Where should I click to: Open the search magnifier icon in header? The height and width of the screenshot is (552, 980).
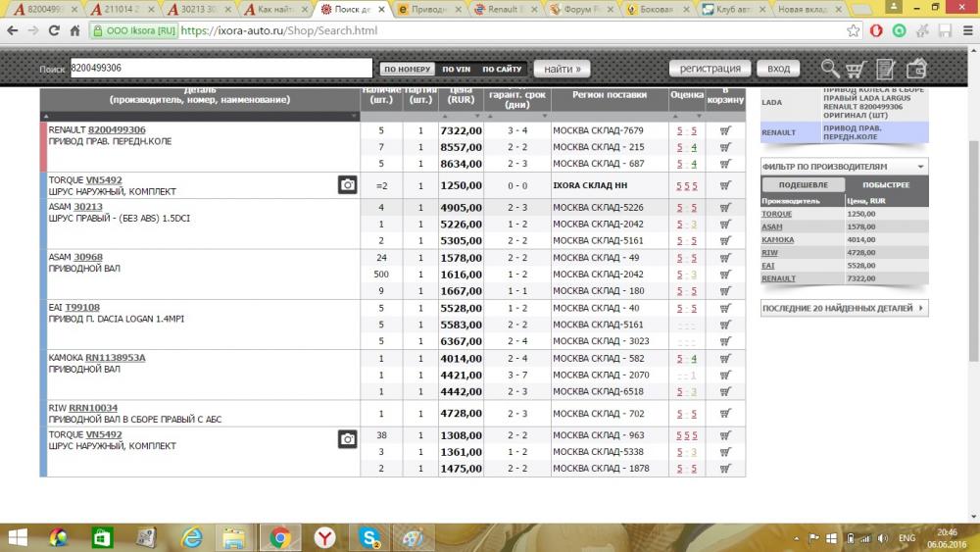coord(830,69)
